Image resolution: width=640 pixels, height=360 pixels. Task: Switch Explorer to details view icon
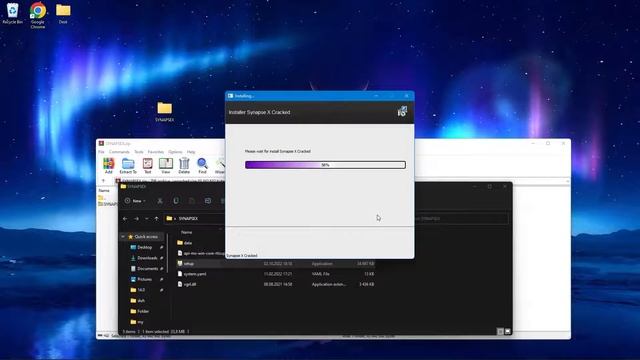(500, 331)
